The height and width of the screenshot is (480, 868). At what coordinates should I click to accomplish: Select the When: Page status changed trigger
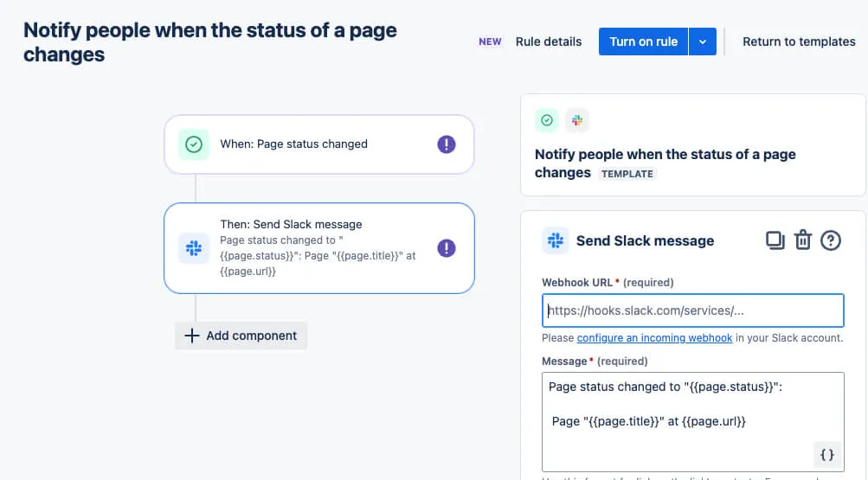[319, 144]
